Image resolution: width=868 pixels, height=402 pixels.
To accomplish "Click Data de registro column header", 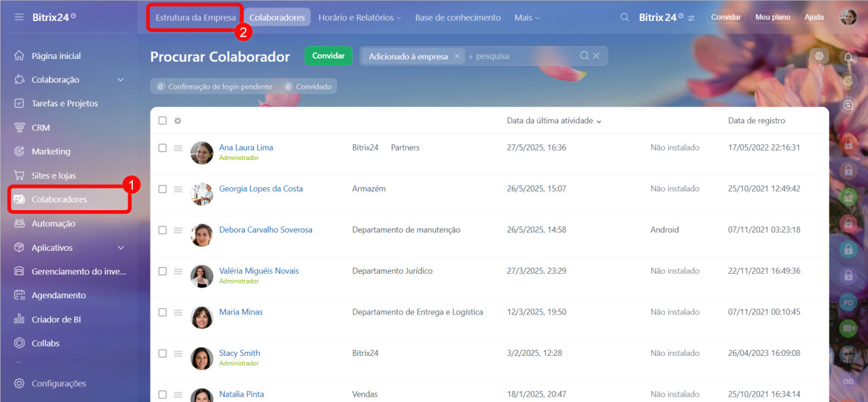I will (757, 121).
